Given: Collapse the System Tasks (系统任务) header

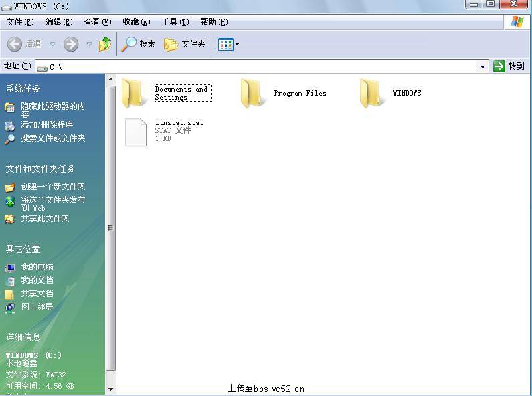Looking at the screenshot, I should [x=23, y=89].
